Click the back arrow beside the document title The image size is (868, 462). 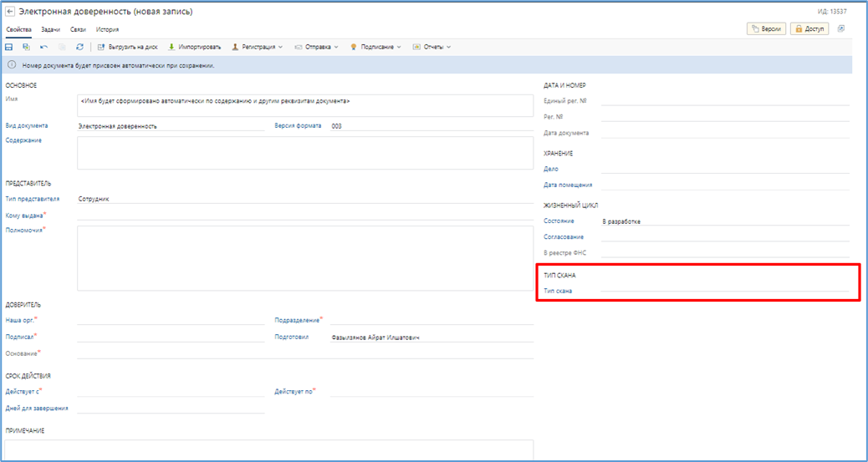click(x=10, y=12)
